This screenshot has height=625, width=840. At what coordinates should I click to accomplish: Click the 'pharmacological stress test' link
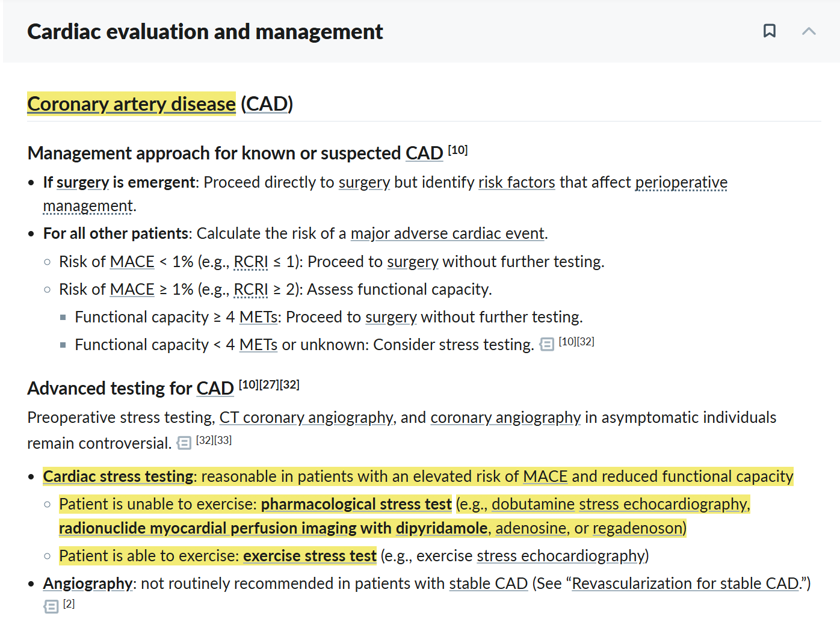[x=356, y=504]
